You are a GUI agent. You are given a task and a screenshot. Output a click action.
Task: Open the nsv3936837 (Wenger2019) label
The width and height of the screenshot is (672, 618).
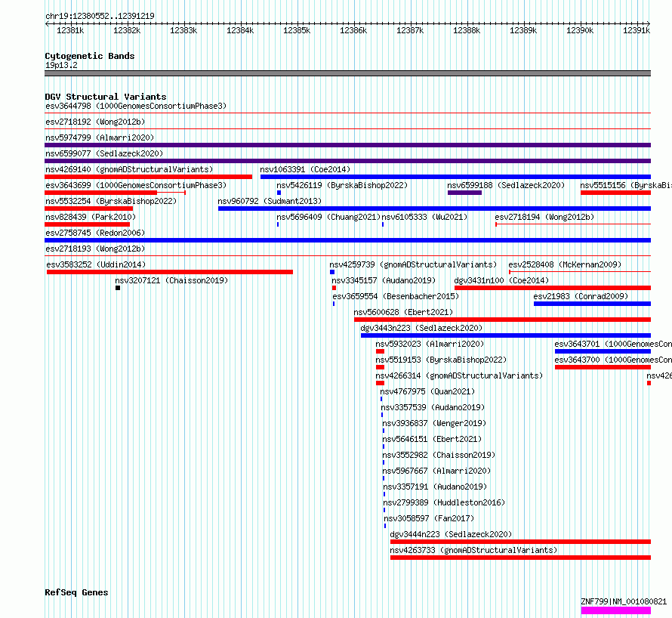point(434,423)
